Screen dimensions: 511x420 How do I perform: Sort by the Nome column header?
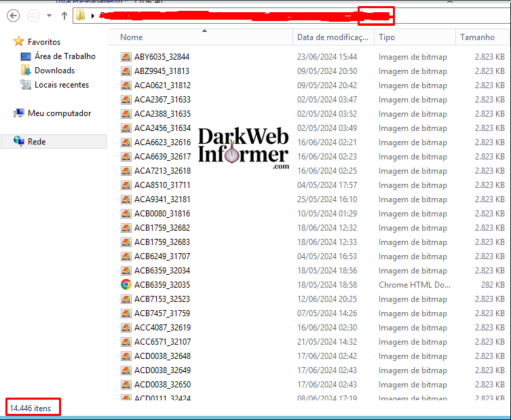[132, 37]
